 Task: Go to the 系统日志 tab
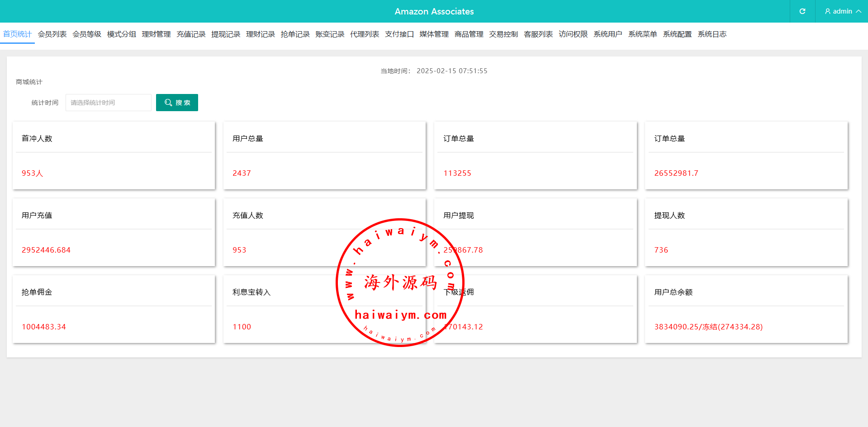click(x=712, y=34)
